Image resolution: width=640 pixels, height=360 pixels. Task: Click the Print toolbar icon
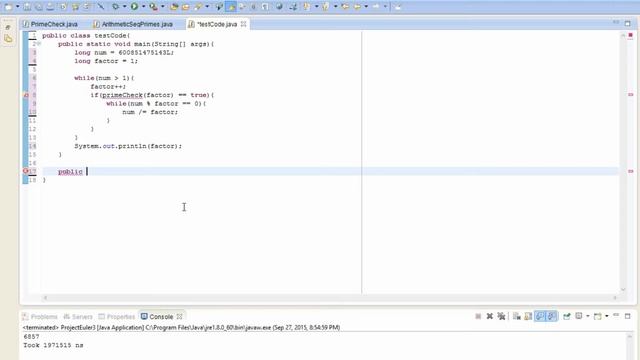pos(50,7)
